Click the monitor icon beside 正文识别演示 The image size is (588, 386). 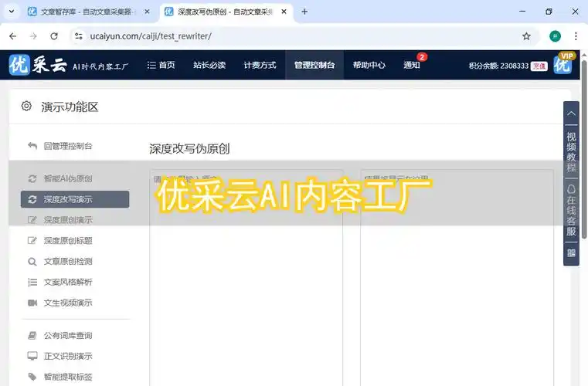pyautogui.click(x=32, y=356)
